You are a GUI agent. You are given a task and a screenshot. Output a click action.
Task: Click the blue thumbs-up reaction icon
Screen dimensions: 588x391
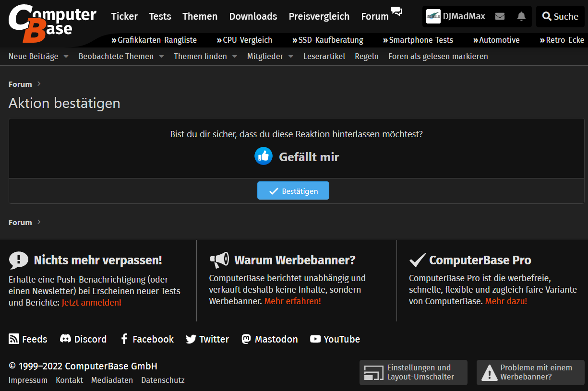[x=264, y=156]
